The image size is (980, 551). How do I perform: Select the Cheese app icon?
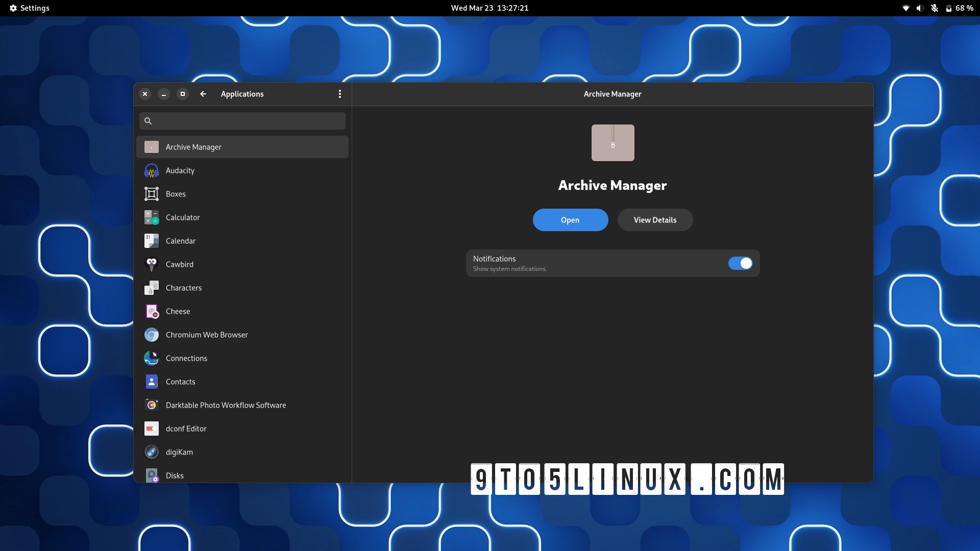151,311
